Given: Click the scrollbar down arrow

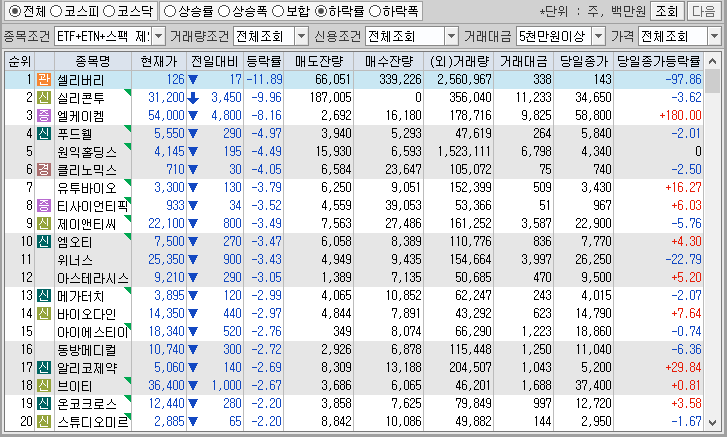Looking at the screenshot, I should tap(712, 422).
